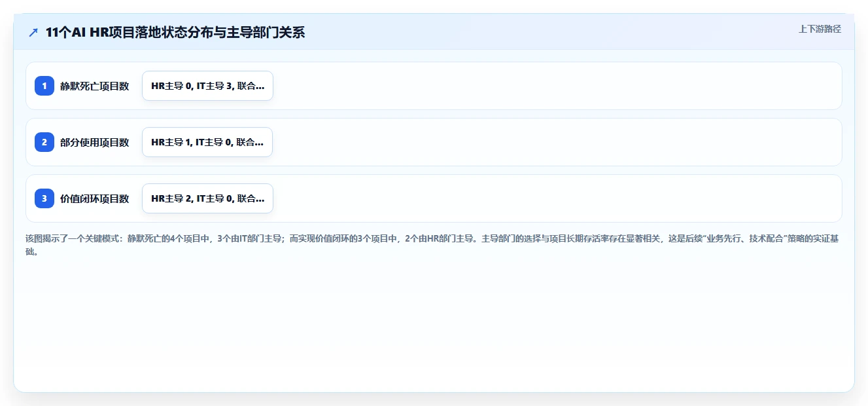Select the 价值闭环项目数 label

[95, 198]
